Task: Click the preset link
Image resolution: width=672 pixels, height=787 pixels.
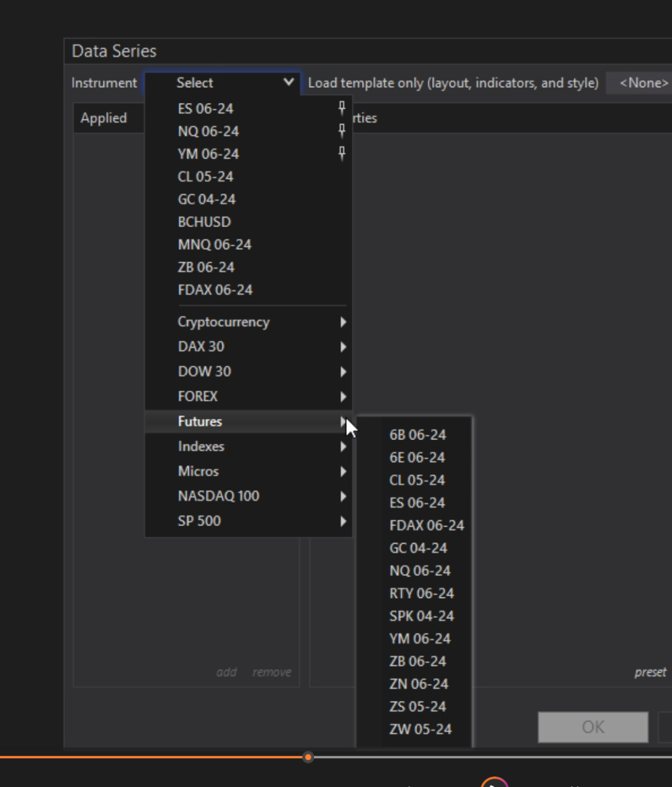Action: (650, 672)
